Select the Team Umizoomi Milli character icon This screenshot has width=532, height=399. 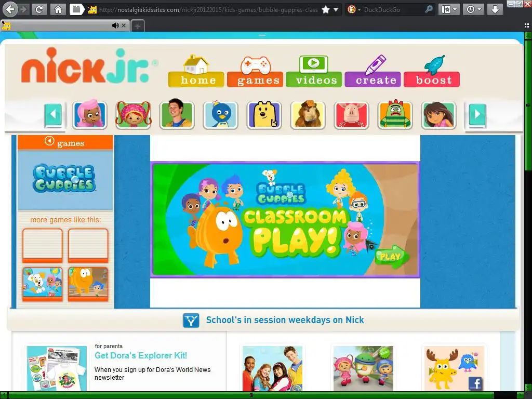pyautogui.click(x=134, y=115)
